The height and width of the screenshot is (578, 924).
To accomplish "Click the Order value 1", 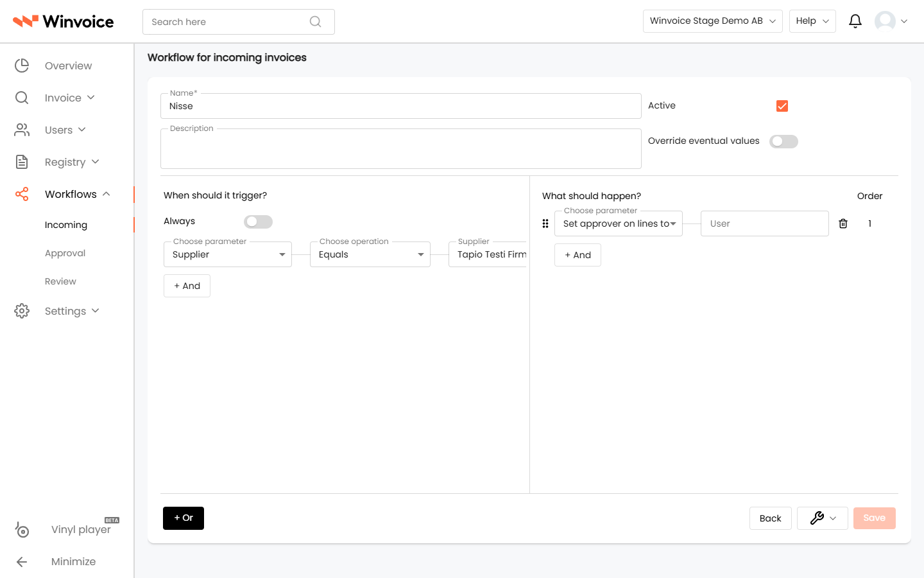I will (869, 223).
